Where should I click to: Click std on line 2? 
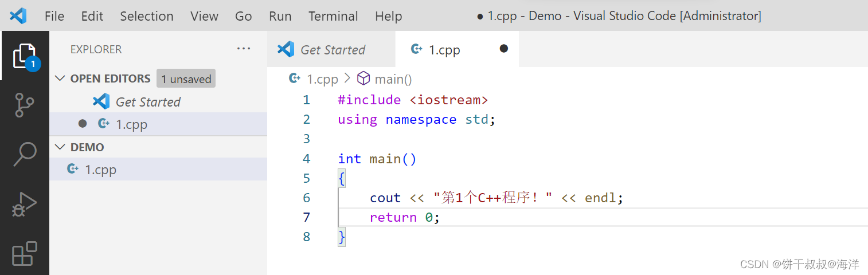(x=477, y=119)
